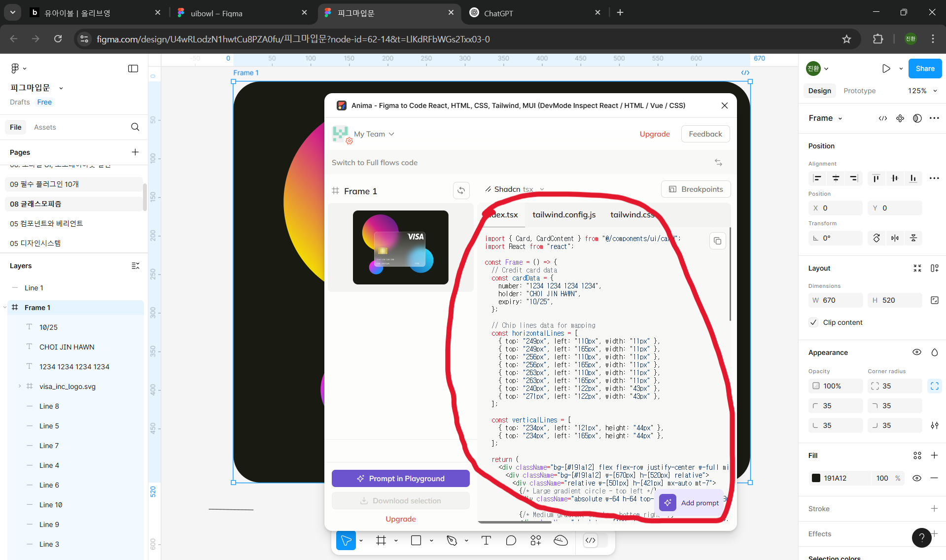The height and width of the screenshot is (560, 946).
Task: Refresh the Frame 1 preview in Anima
Action: click(x=461, y=190)
